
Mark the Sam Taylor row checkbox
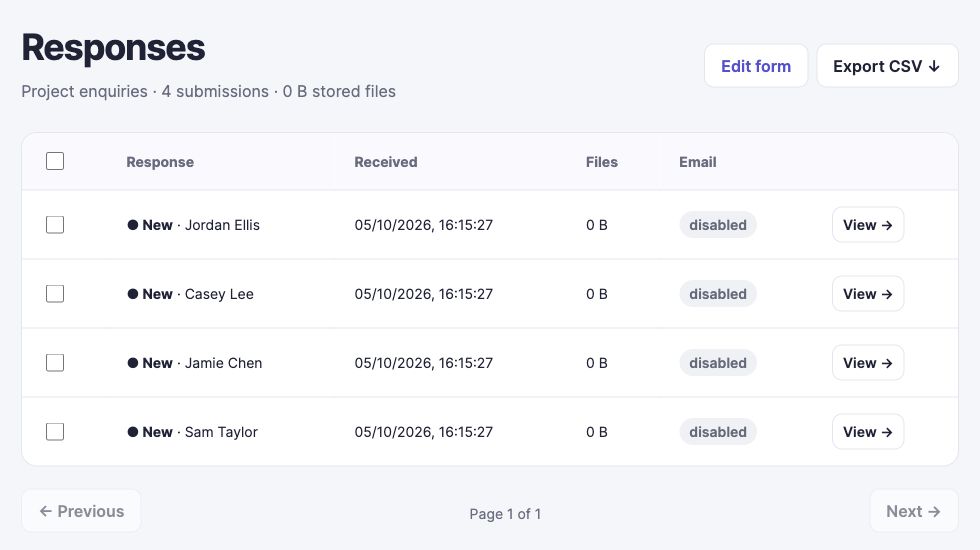tap(55, 432)
